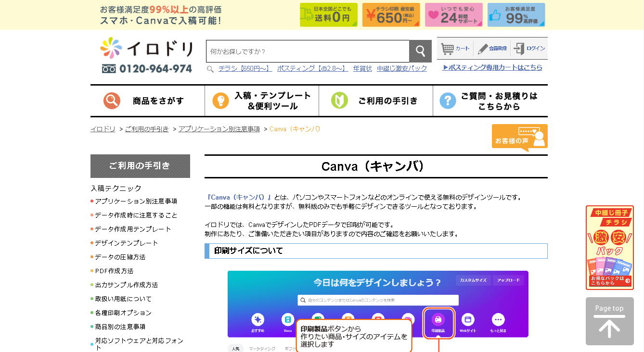Click the 中綴じ激安パック quick link

pyautogui.click(x=402, y=69)
